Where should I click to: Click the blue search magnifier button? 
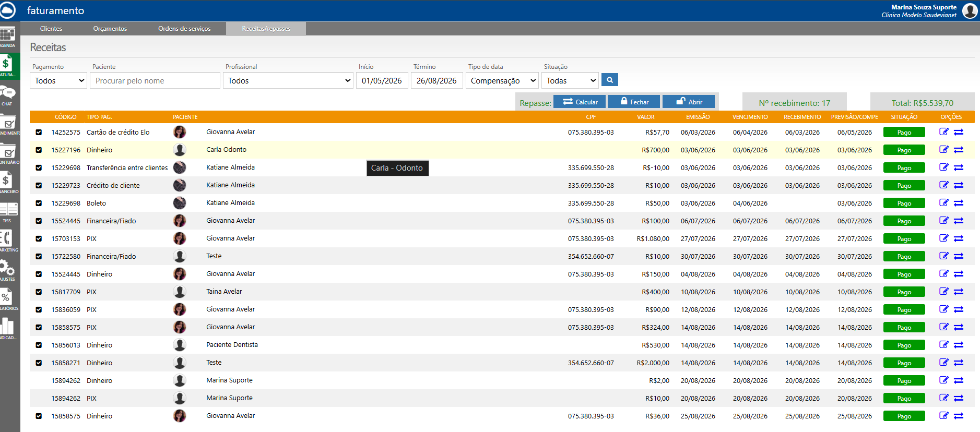(610, 80)
